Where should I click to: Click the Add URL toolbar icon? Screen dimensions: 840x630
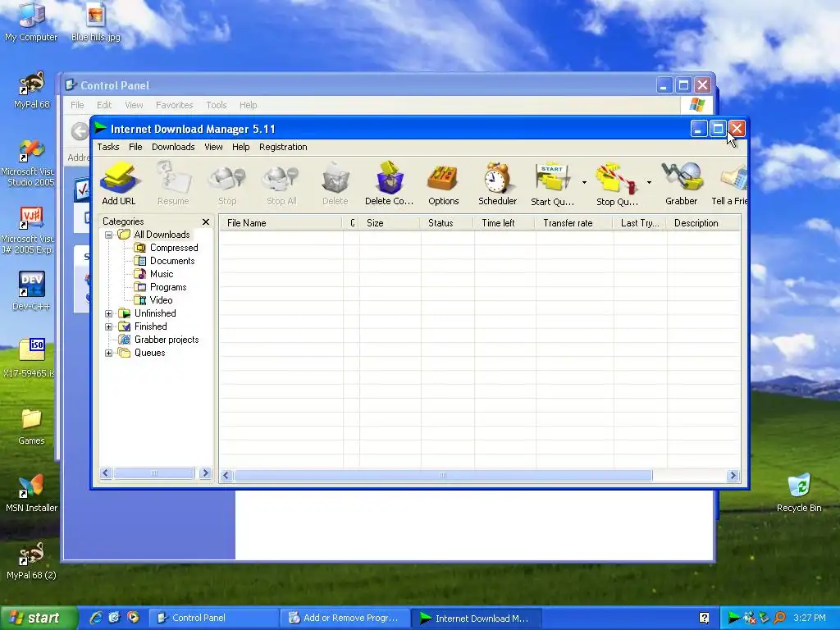tap(119, 184)
